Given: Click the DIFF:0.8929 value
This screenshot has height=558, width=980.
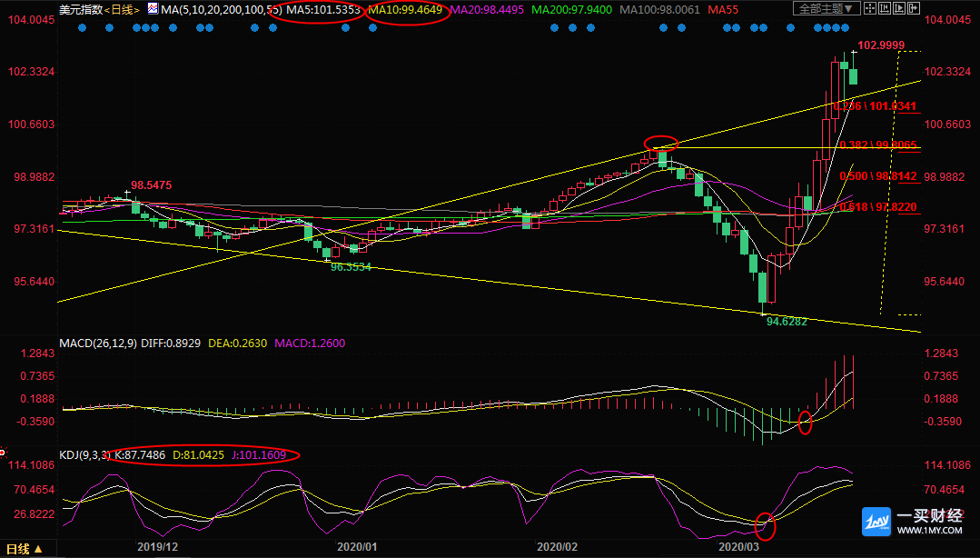Looking at the screenshot, I should 171,343.
